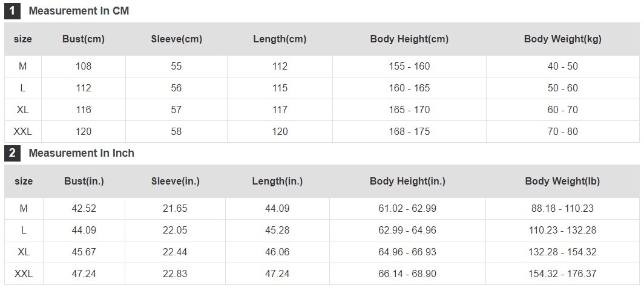Select the Body Weight(kg) header
644x288 pixels.
click(x=562, y=39)
